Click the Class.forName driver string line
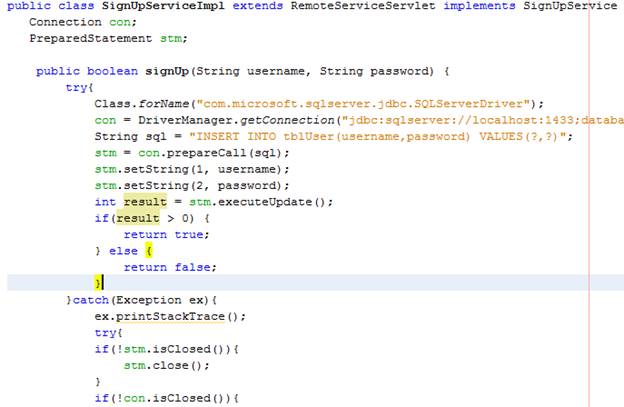This screenshot has width=624, height=407. [x=319, y=104]
